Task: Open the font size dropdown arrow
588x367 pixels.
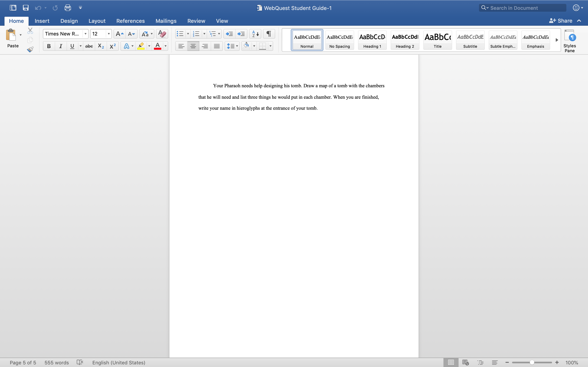Action: (x=109, y=34)
